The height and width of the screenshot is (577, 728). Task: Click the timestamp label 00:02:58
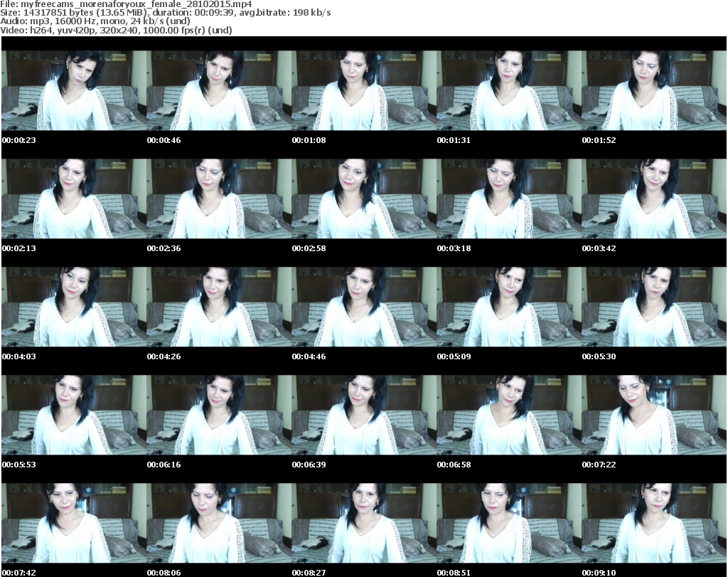(309, 248)
